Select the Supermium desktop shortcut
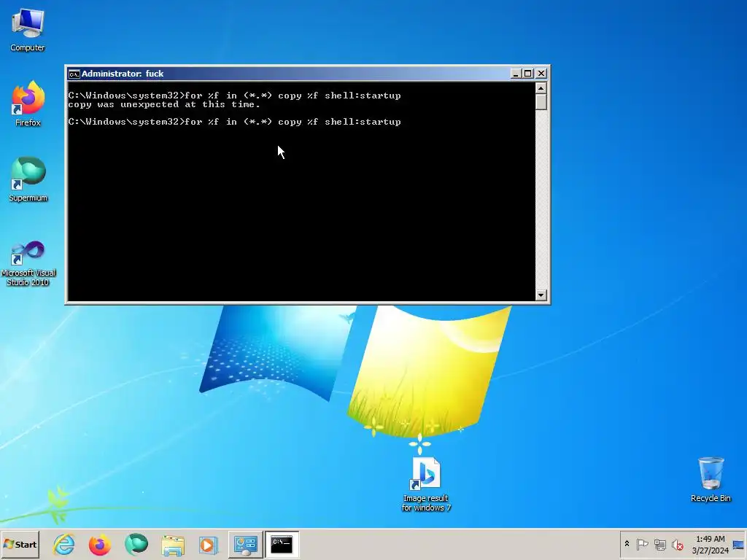The image size is (747, 560). (x=28, y=179)
